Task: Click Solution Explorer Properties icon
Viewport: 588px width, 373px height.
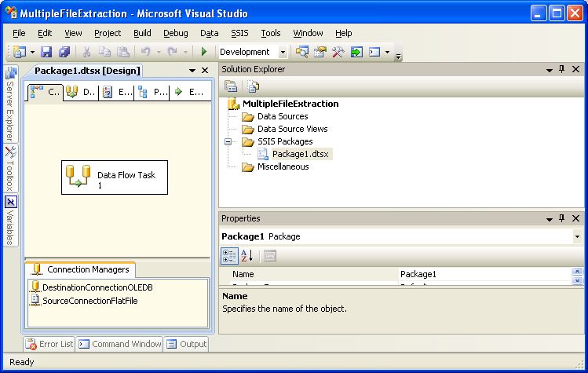Action: tap(231, 86)
